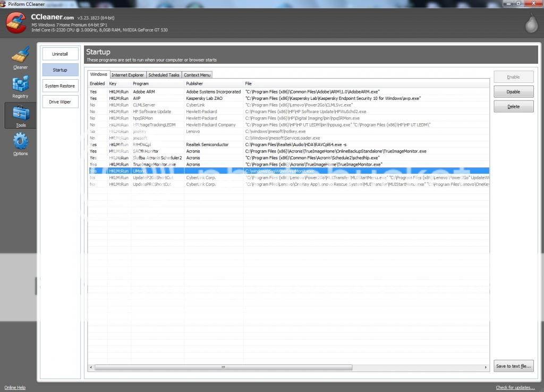Open the Uninstall panel

coord(60,54)
